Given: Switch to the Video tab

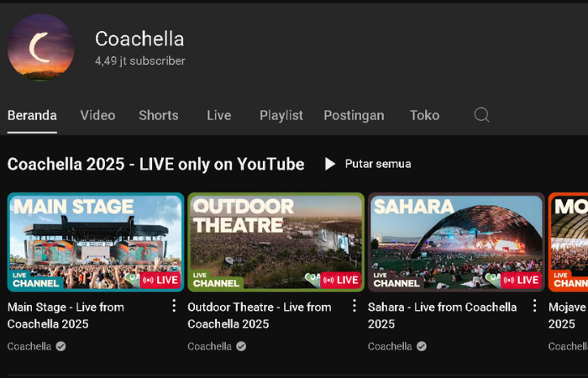Looking at the screenshot, I should pos(97,116).
